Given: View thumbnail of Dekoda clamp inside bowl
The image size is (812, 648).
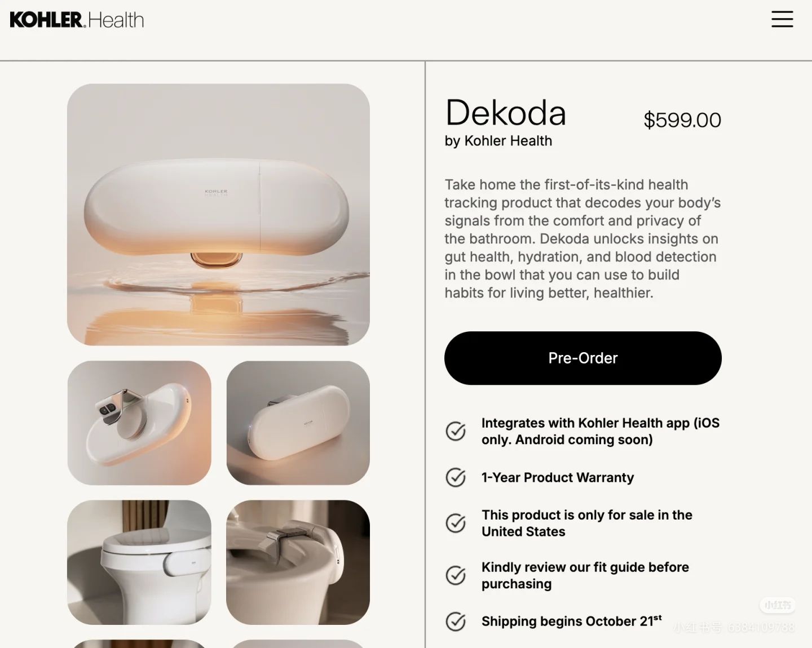Looking at the screenshot, I should pos(298,562).
